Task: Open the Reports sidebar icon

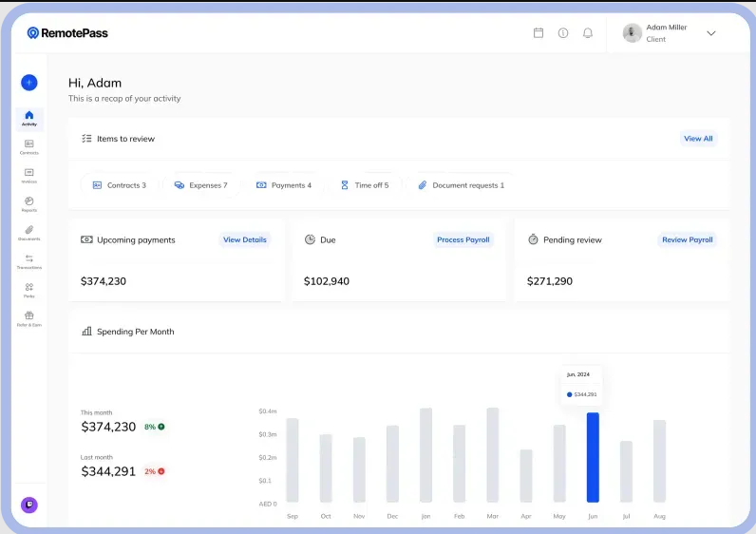Action: point(29,203)
